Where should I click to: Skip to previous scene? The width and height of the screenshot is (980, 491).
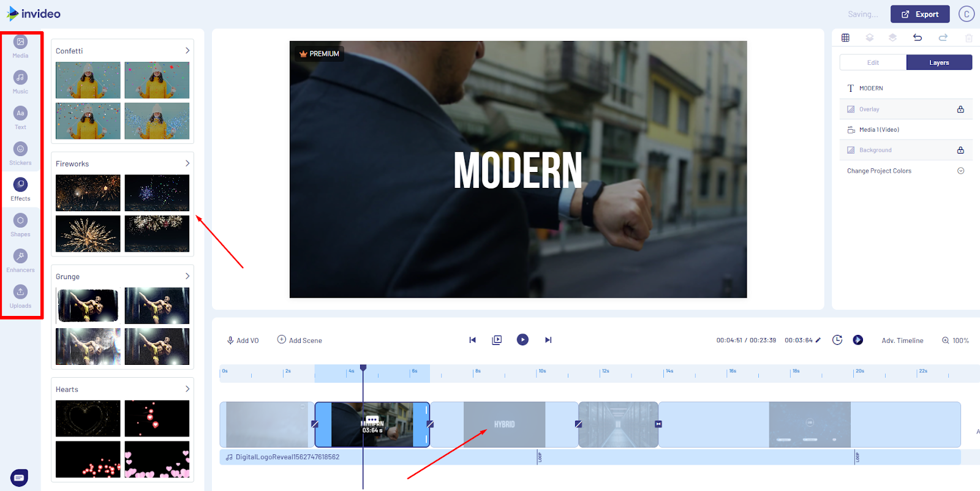(x=472, y=340)
